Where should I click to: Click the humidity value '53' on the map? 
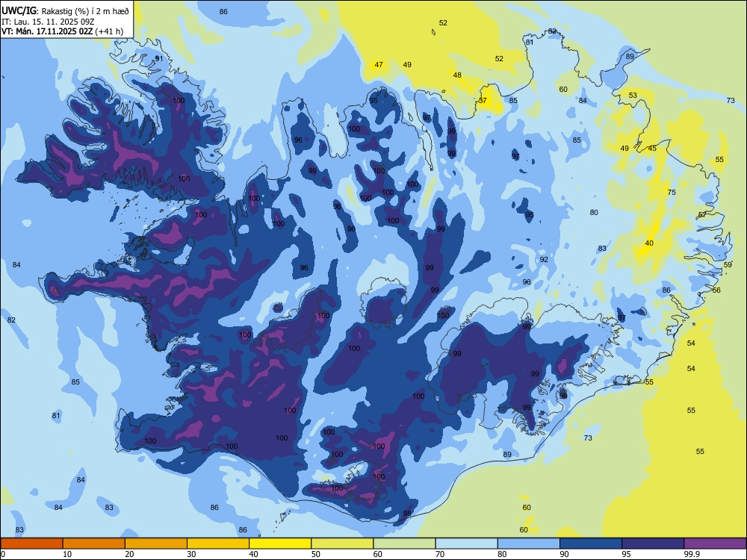(633, 96)
